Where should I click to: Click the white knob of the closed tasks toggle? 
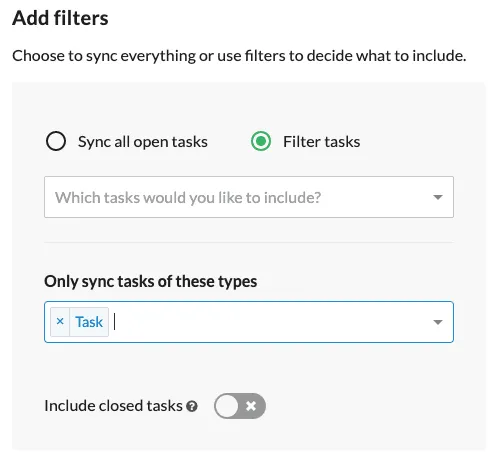[227, 406]
